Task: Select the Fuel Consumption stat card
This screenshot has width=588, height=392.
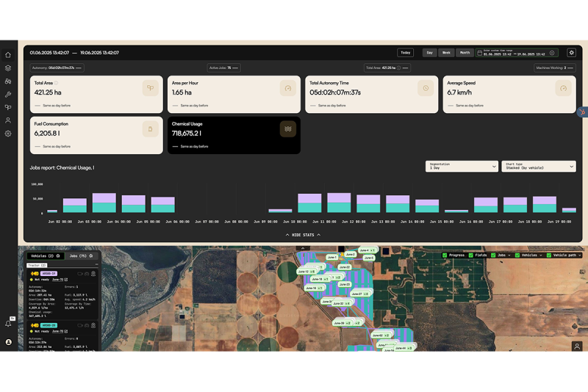Action: tap(96, 135)
